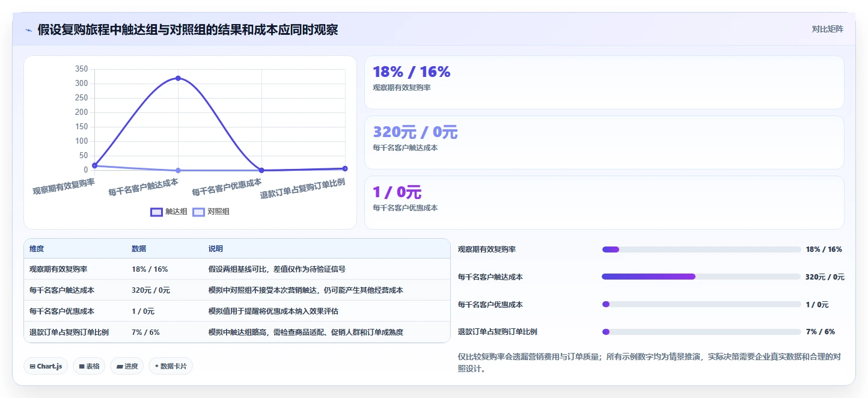Click the 对比矩阵 label in the header
The image size is (868, 398).
pyautogui.click(x=827, y=29)
